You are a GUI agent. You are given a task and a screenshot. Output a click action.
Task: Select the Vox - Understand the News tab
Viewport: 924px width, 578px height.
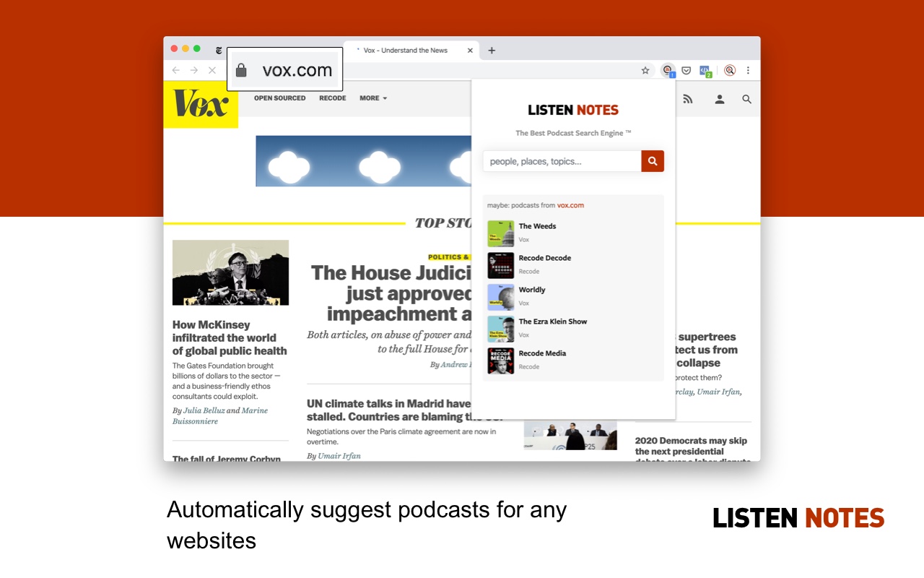tap(404, 50)
